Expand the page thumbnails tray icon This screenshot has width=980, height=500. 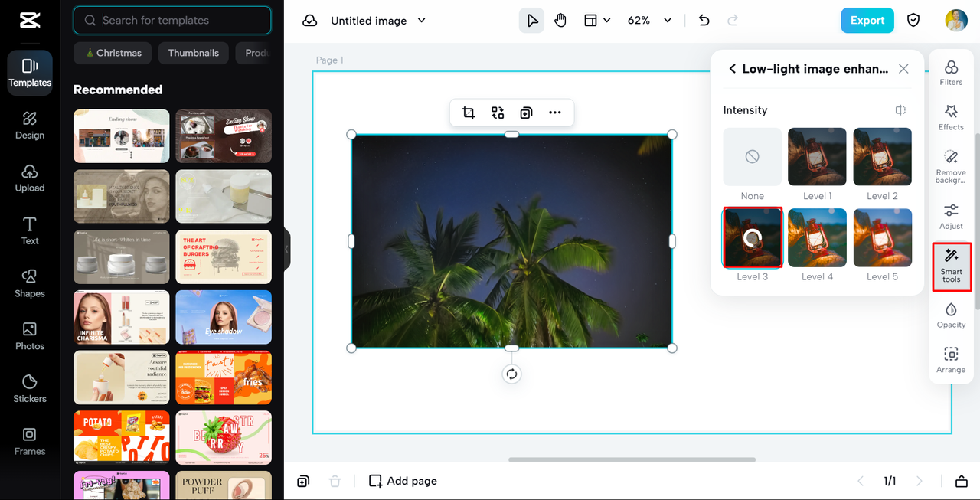961,481
